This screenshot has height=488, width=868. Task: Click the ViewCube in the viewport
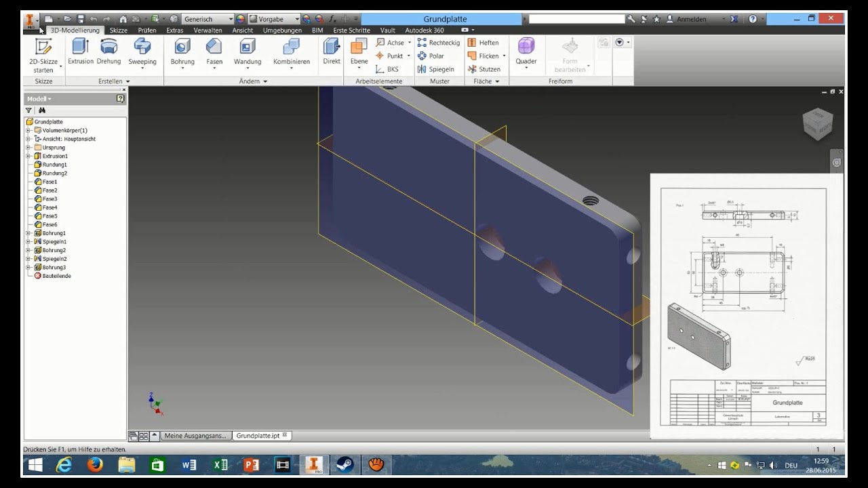pyautogui.click(x=816, y=123)
